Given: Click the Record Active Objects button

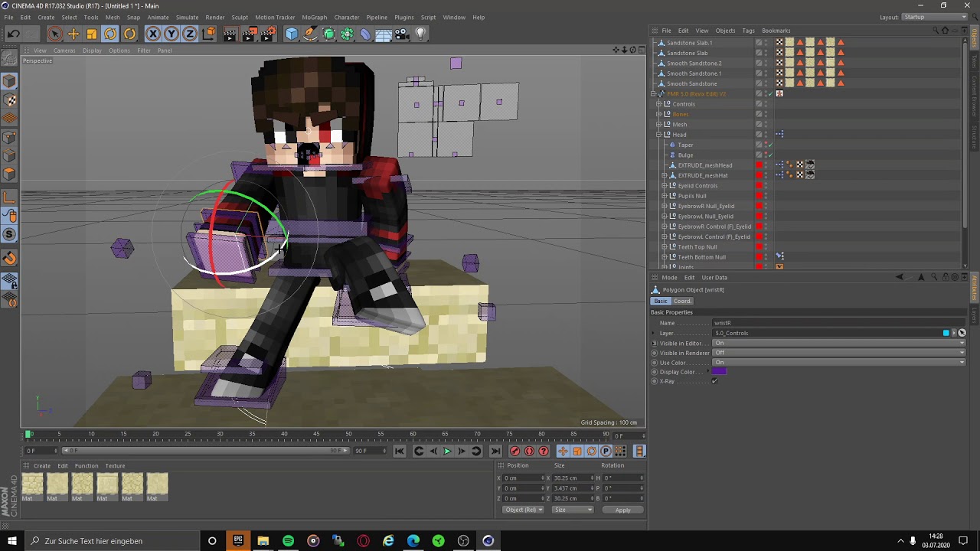Looking at the screenshot, I should tap(515, 452).
